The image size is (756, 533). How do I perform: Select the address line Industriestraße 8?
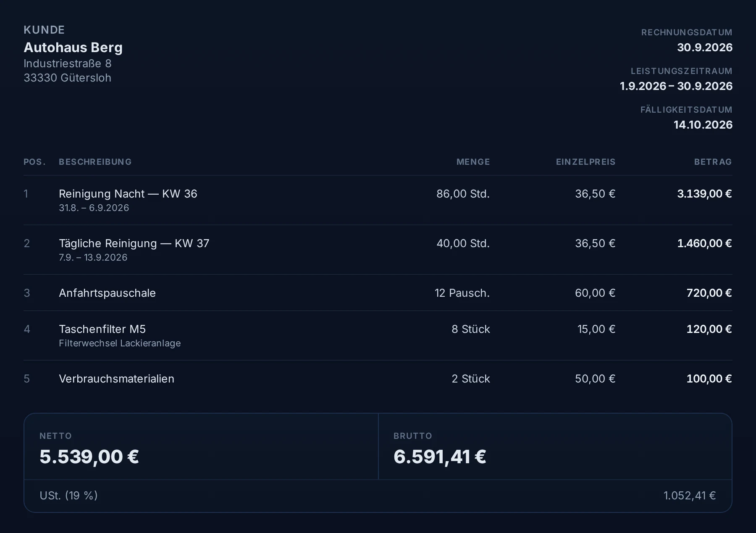[x=68, y=63]
